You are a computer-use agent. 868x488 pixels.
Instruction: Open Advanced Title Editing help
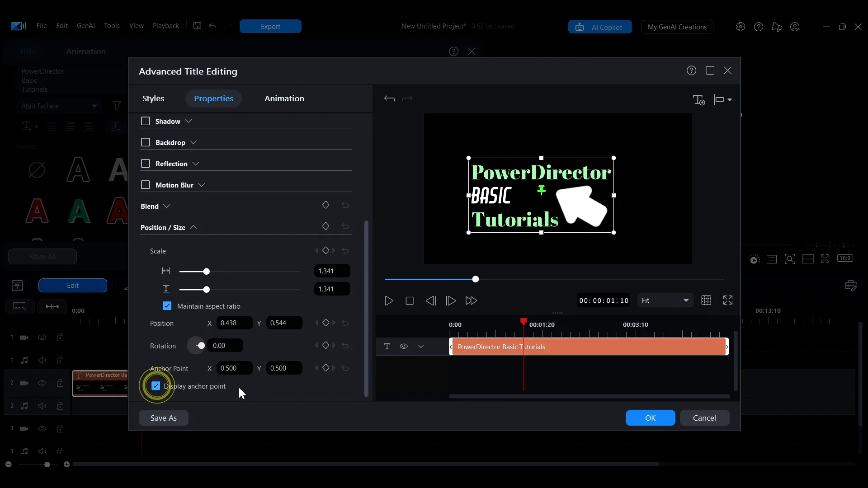[691, 70]
